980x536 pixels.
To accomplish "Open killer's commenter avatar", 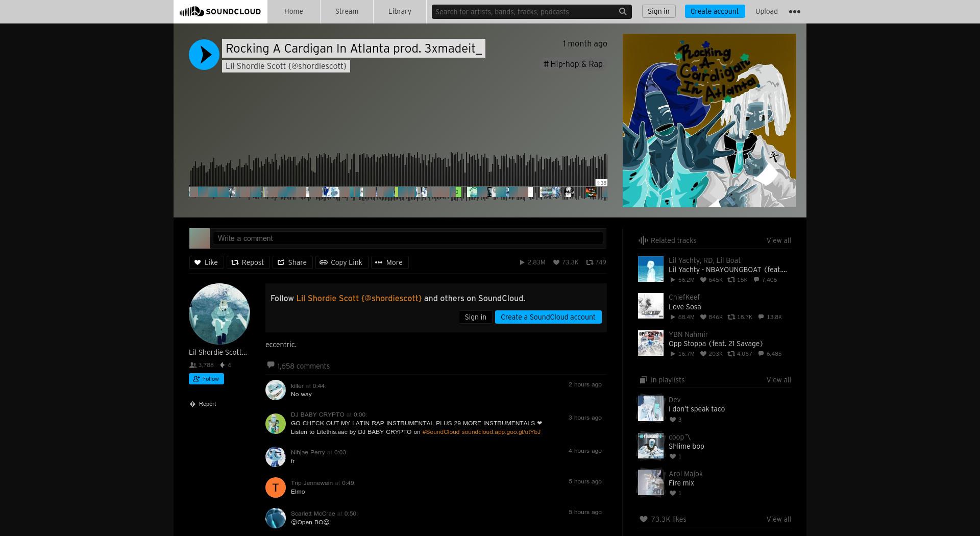I will 276,390.
